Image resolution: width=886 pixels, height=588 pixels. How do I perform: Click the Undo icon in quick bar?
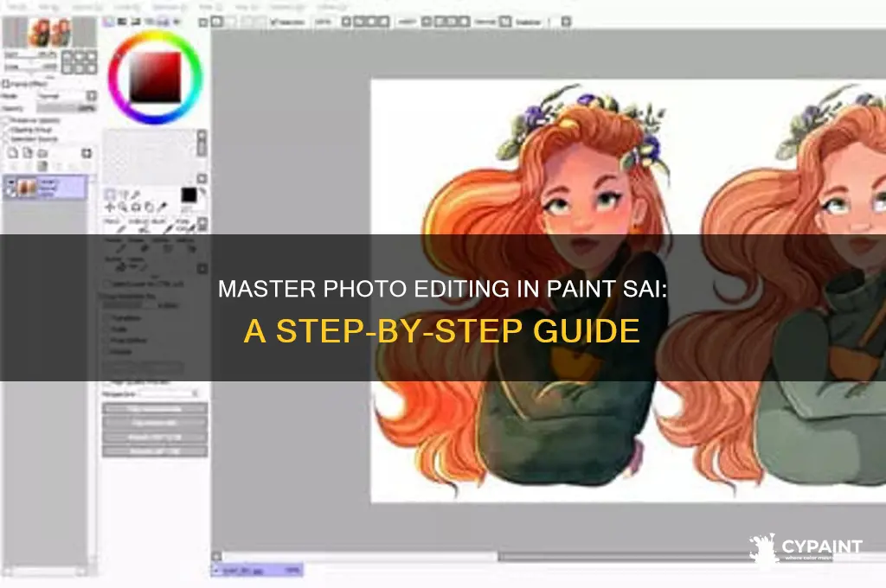pyautogui.click(x=217, y=22)
